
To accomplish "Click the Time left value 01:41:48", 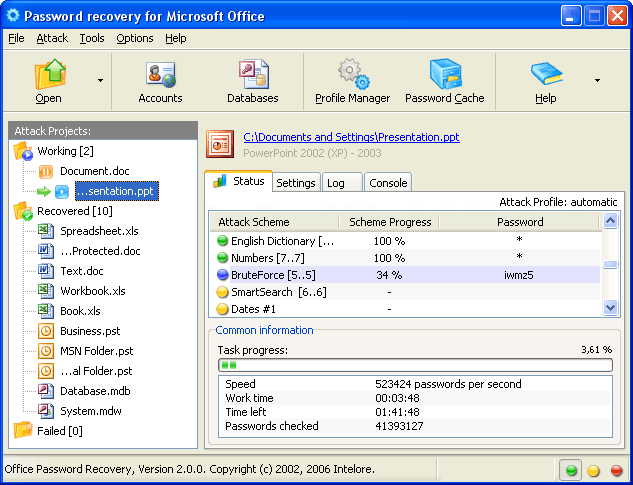I will pyautogui.click(x=397, y=412).
